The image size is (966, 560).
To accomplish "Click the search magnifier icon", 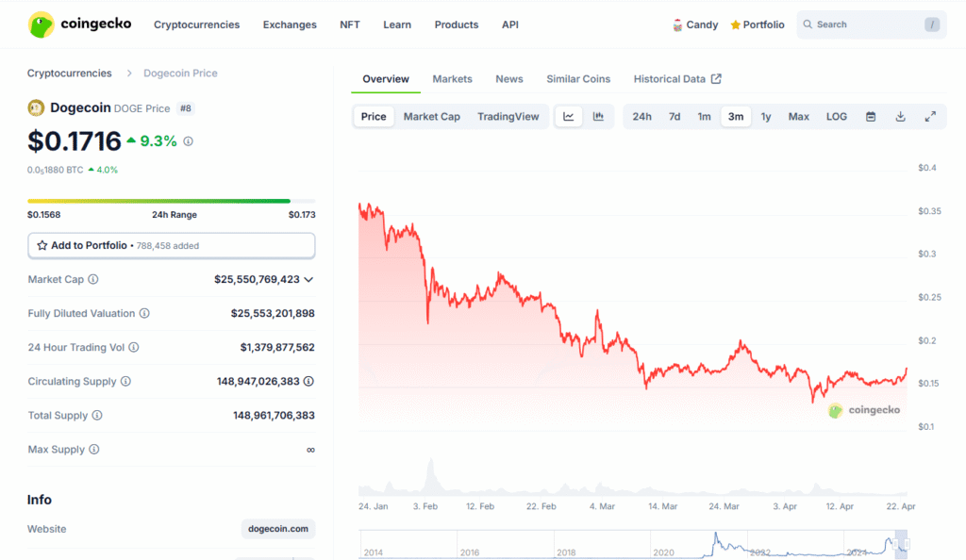I will coord(808,25).
